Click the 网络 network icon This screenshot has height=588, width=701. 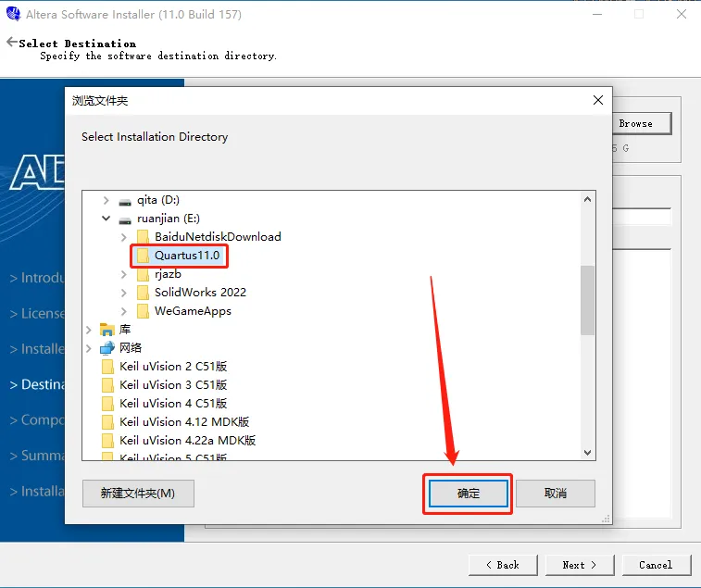click(x=107, y=348)
